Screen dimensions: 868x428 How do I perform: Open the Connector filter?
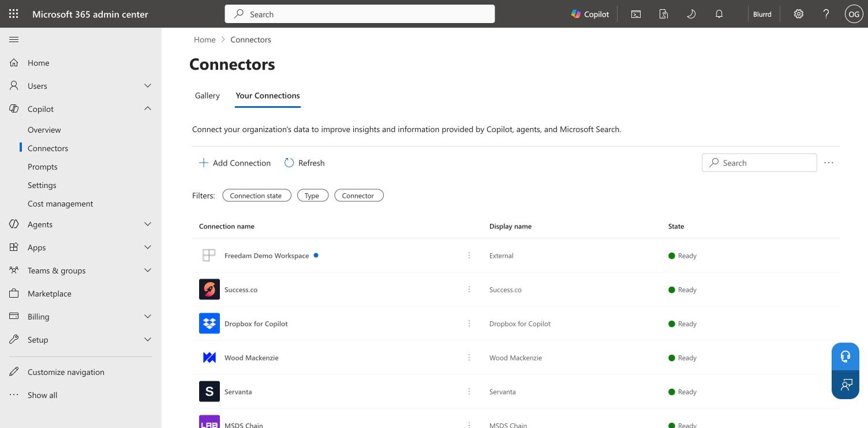pyautogui.click(x=358, y=196)
